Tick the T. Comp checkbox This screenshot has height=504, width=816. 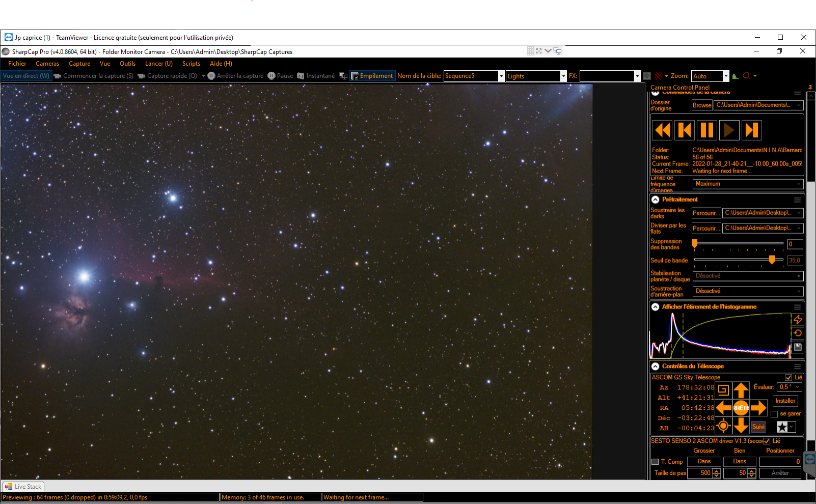(x=655, y=462)
